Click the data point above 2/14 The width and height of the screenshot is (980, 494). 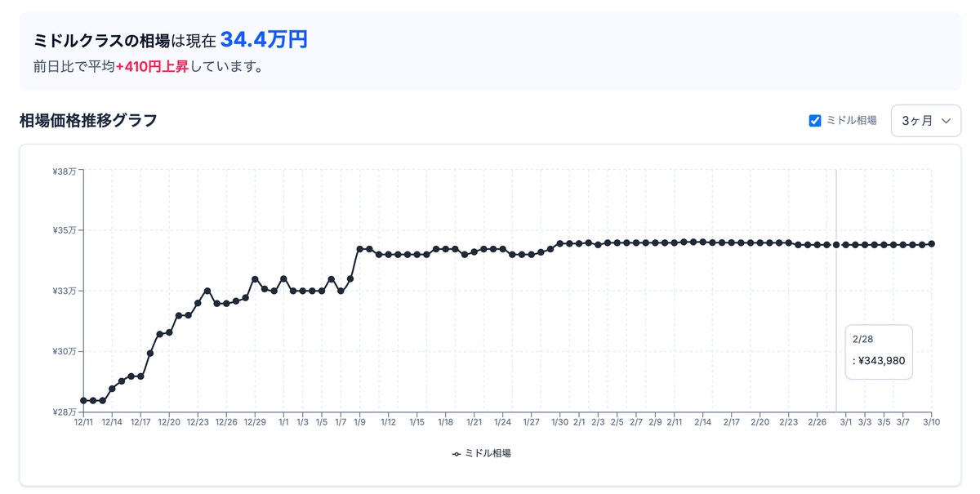tap(703, 242)
